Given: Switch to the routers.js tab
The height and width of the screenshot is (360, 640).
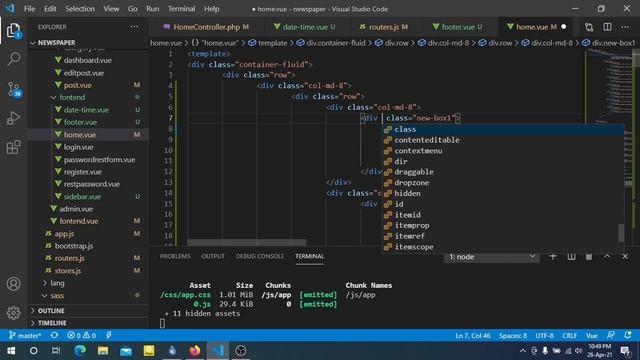Looking at the screenshot, I should (x=383, y=27).
